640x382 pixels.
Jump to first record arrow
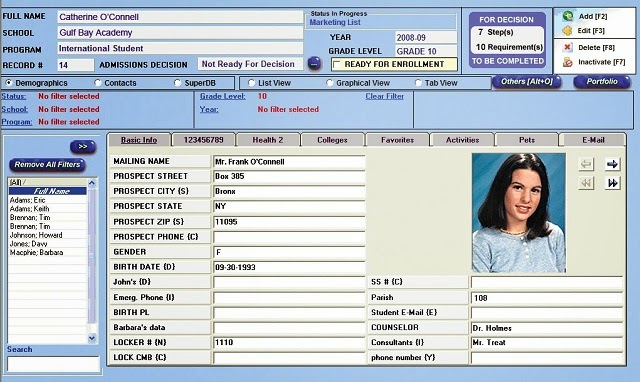tap(586, 183)
